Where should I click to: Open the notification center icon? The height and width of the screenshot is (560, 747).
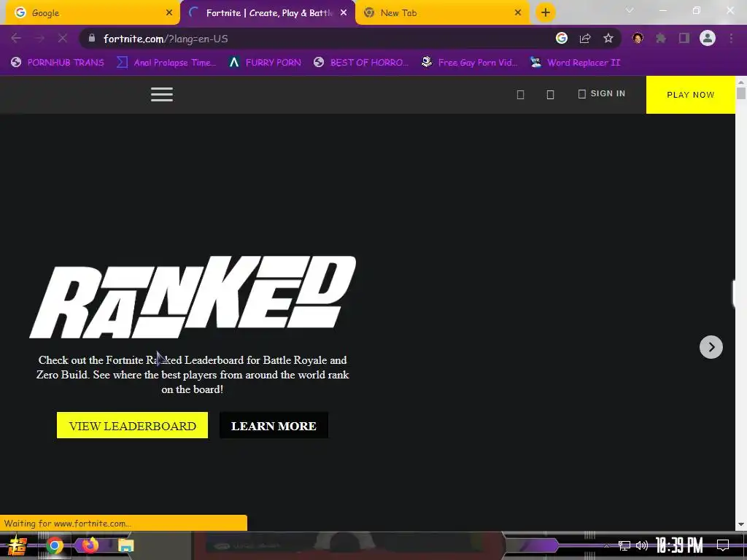click(x=723, y=545)
